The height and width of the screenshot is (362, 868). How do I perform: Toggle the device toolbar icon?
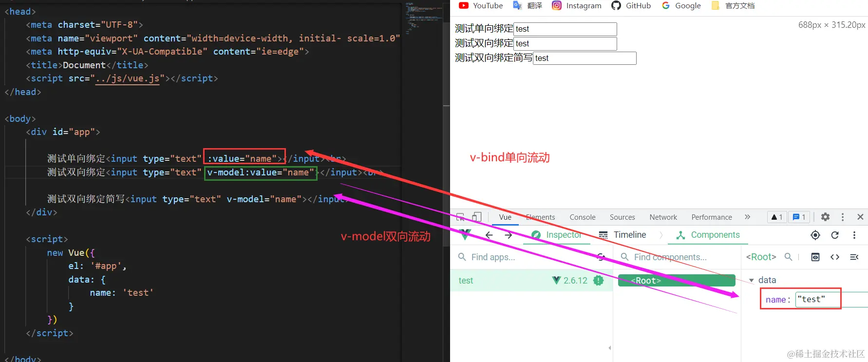[477, 217]
